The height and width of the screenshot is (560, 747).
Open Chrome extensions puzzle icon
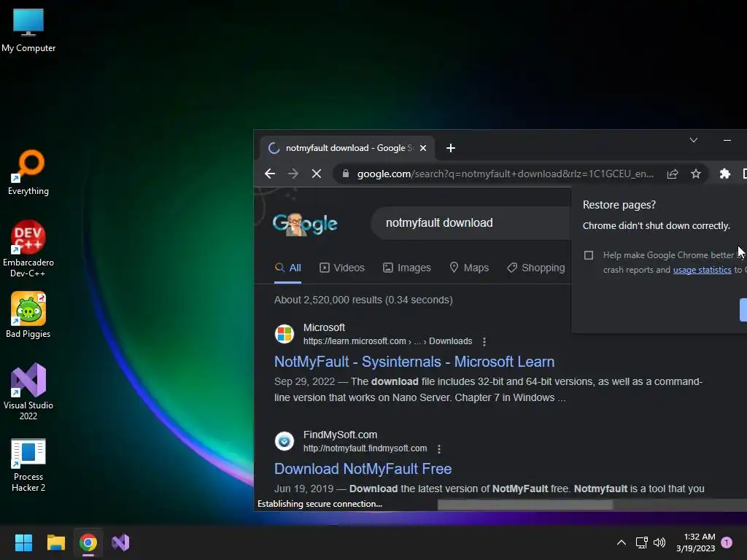(724, 174)
